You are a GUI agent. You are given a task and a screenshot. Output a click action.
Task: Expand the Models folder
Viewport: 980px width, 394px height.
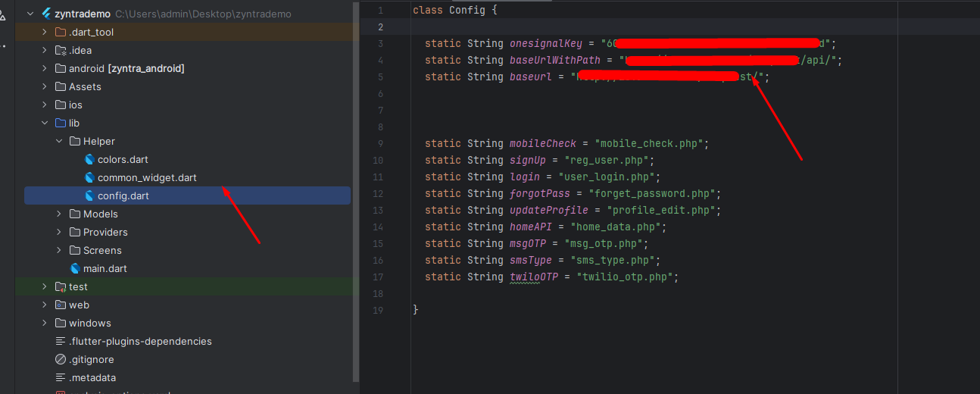(59, 214)
